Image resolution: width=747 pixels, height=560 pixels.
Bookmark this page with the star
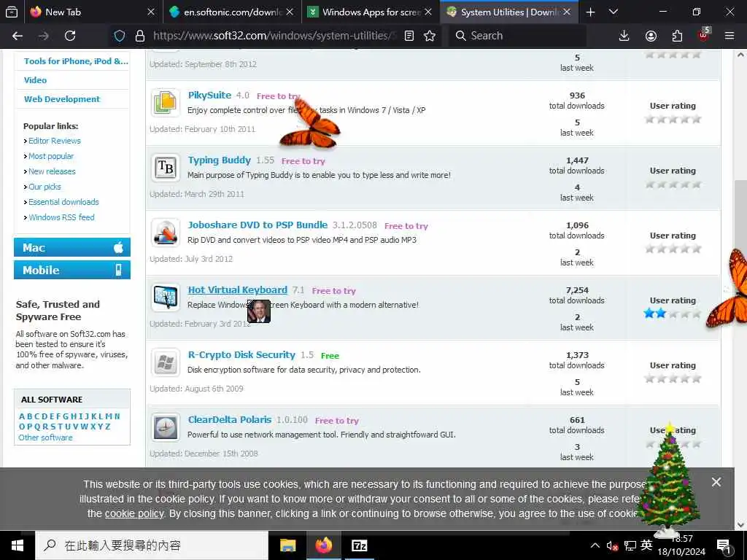tap(429, 36)
